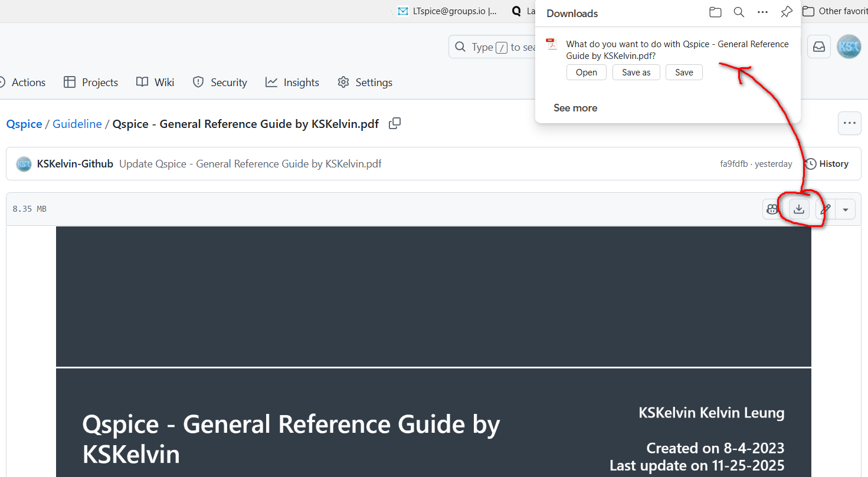The width and height of the screenshot is (868, 477).
Task: Click the download raw file icon
Action: pyautogui.click(x=799, y=209)
